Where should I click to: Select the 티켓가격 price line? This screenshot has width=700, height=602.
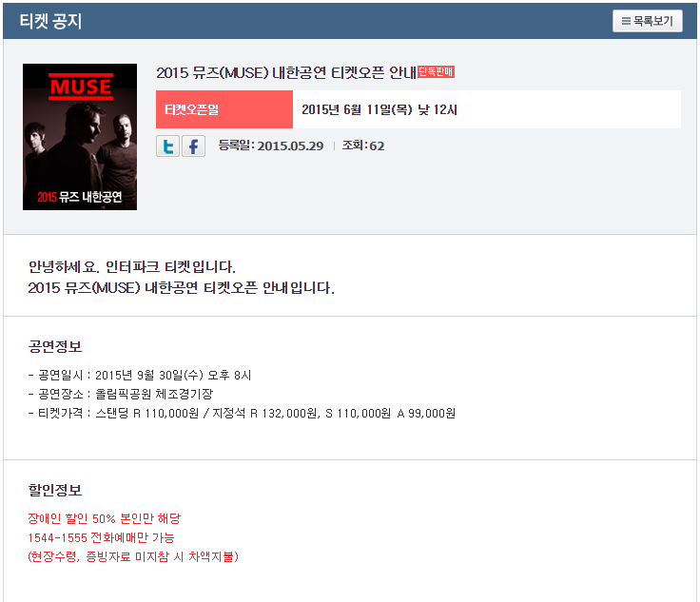coord(242,414)
